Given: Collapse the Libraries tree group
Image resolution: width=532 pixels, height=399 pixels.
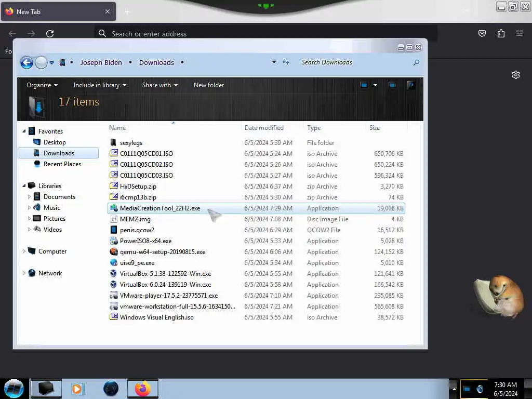Looking at the screenshot, I should pos(24,186).
